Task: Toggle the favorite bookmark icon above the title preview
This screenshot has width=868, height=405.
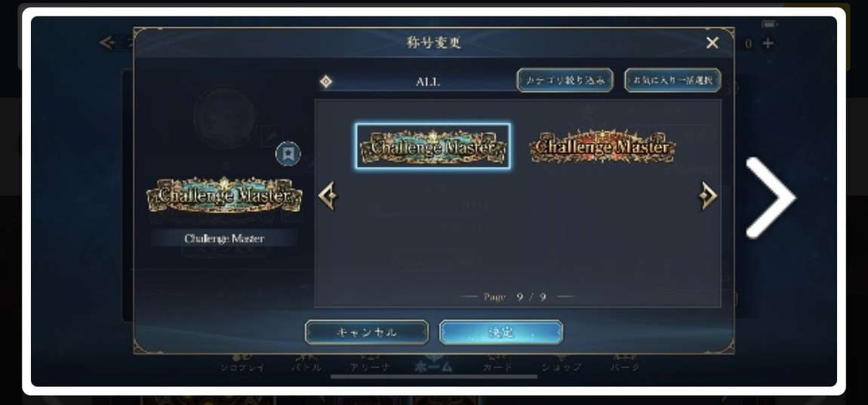Action: 288,154
